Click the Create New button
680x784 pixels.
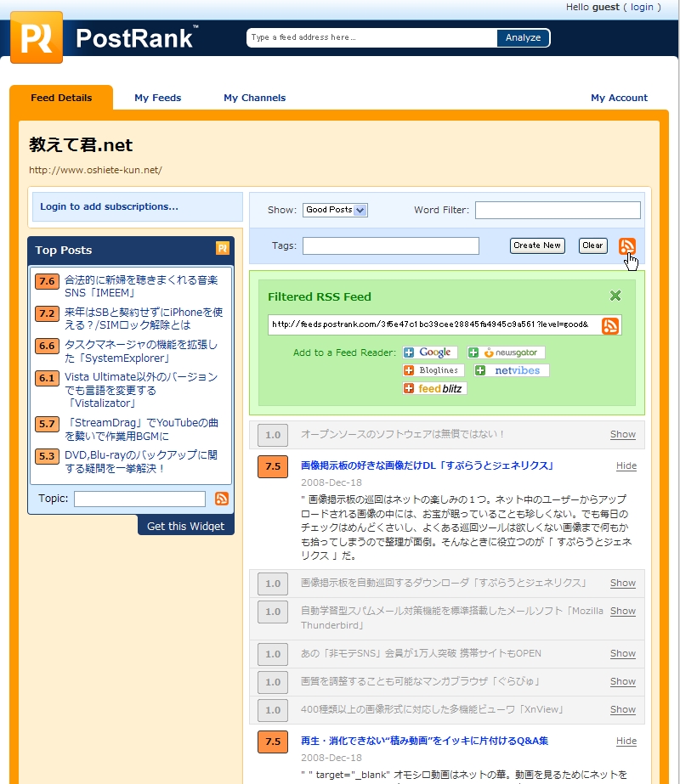[537, 245]
